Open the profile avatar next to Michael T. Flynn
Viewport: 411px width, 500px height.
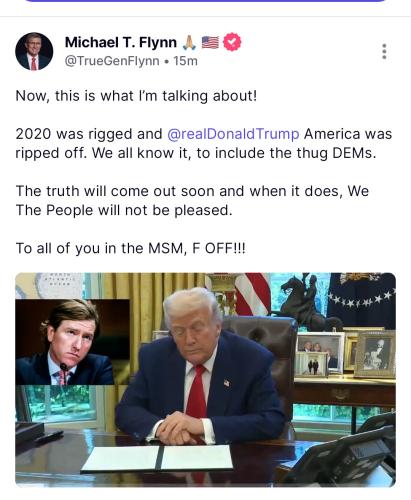34,51
